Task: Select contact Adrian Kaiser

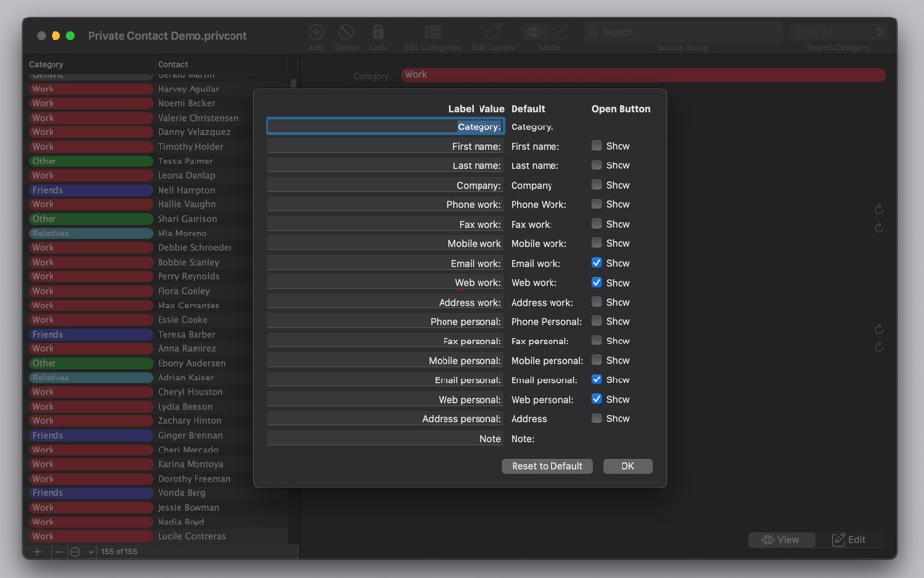Action: click(x=186, y=377)
